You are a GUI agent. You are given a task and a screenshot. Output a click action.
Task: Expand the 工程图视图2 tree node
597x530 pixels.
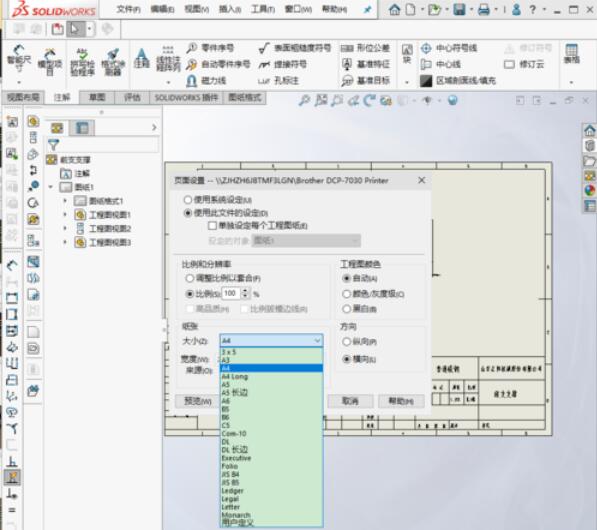[x=65, y=228]
